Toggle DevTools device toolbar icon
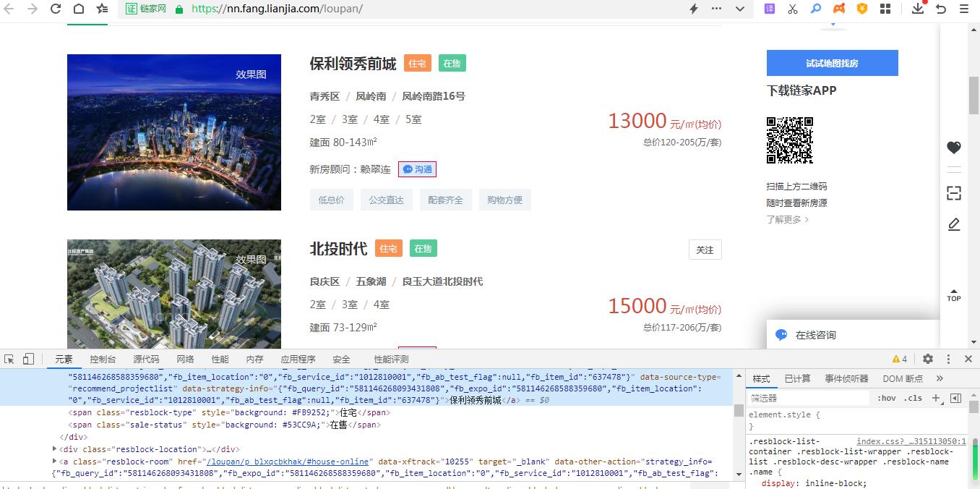The height and width of the screenshot is (489, 980). 28,359
